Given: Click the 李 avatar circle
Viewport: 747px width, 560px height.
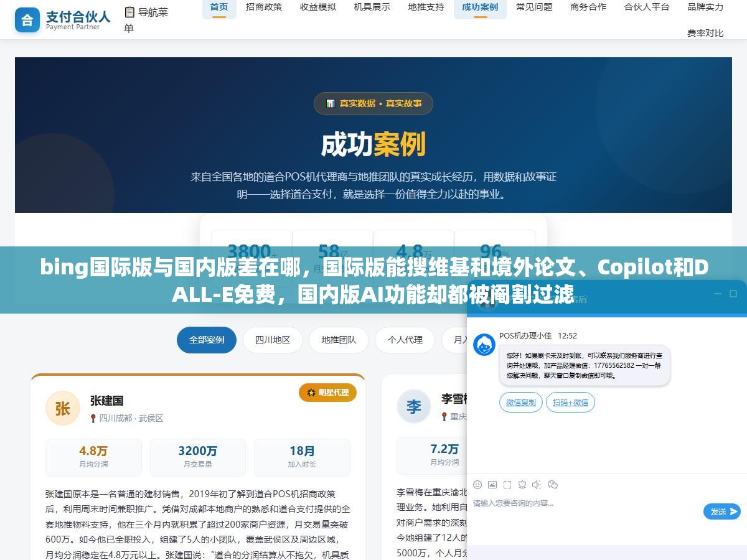Looking at the screenshot, I should click(414, 406).
